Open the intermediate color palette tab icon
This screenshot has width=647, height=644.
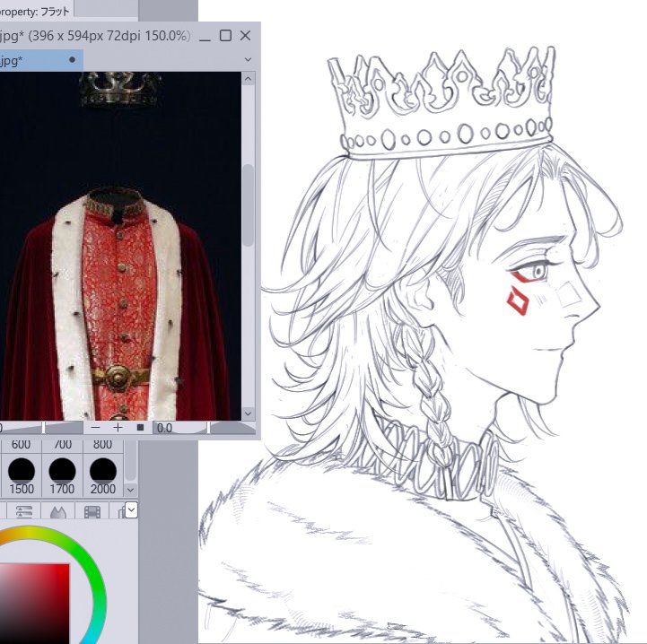(57, 511)
